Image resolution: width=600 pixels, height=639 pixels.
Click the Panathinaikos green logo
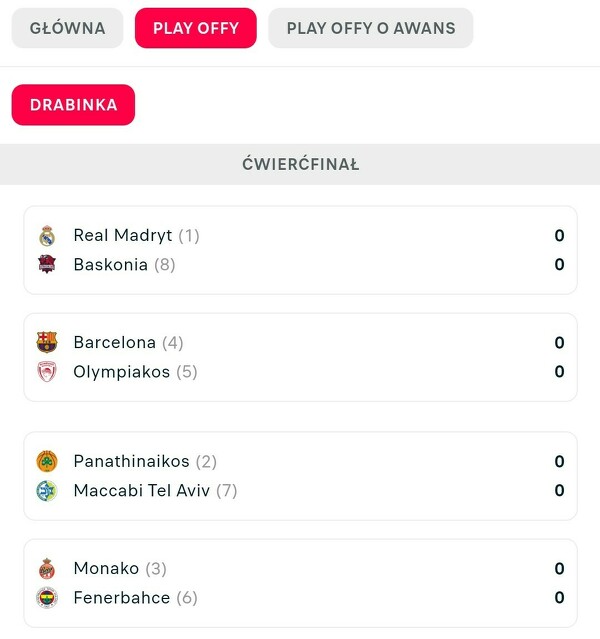coord(47,462)
